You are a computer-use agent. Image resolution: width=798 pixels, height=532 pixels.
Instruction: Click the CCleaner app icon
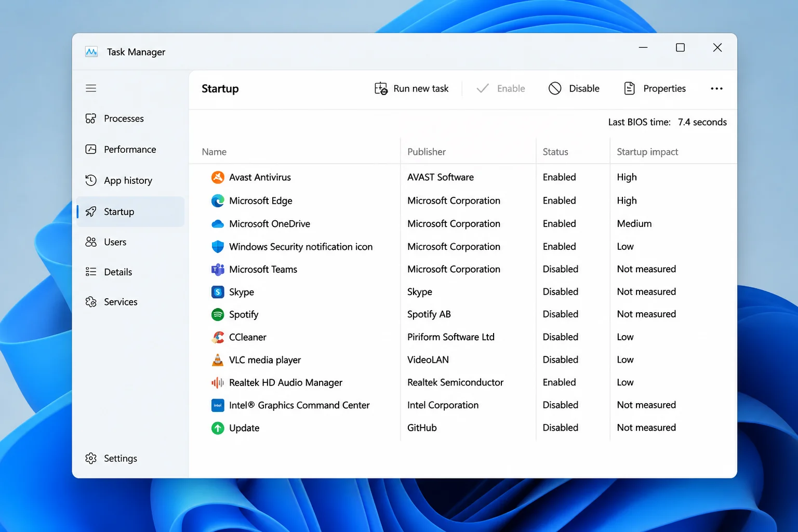[218, 337]
